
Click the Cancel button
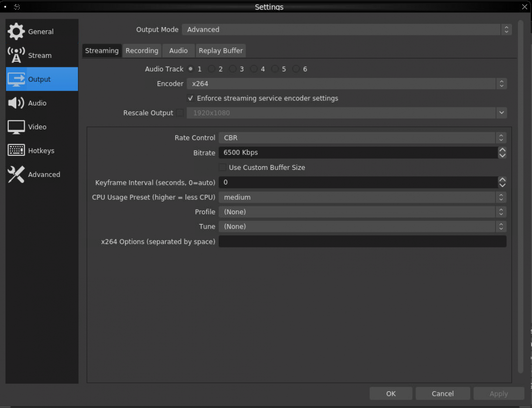[x=442, y=393]
